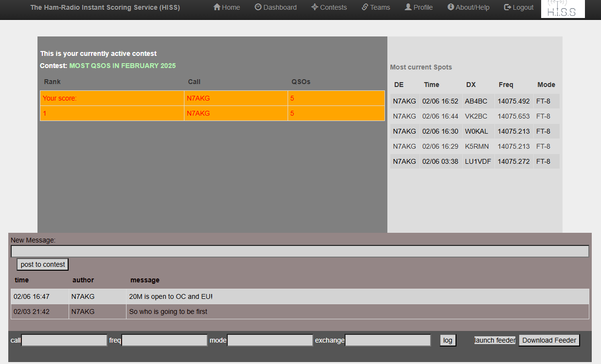Click spot time 02/06 16:52

[440, 101]
